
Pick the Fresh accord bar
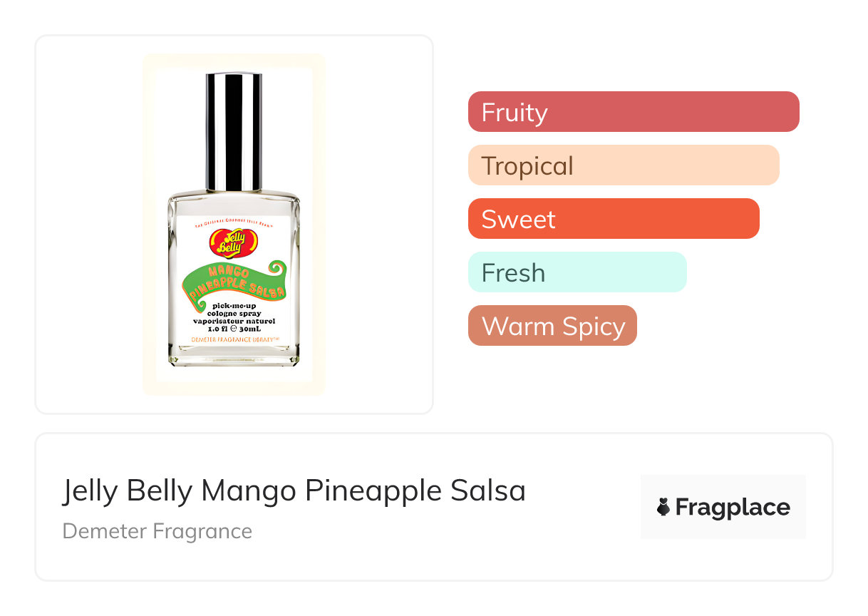(x=577, y=272)
